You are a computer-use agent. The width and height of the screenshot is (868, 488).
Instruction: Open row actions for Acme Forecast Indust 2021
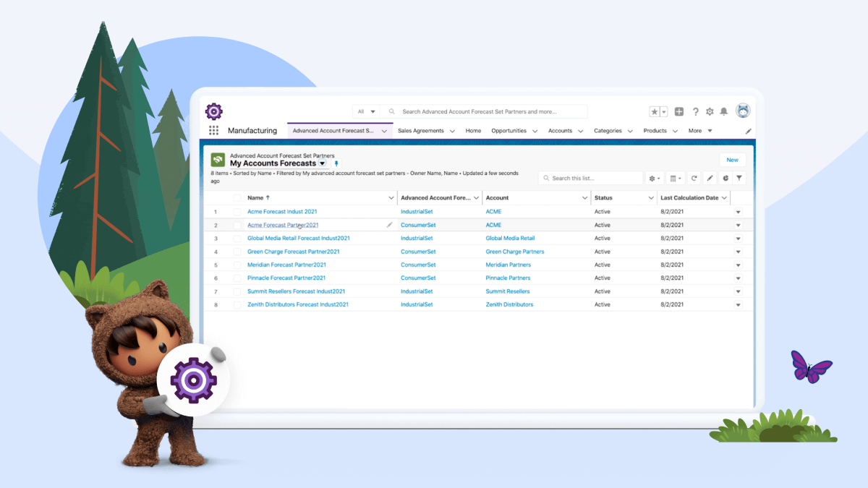coord(739,212)
